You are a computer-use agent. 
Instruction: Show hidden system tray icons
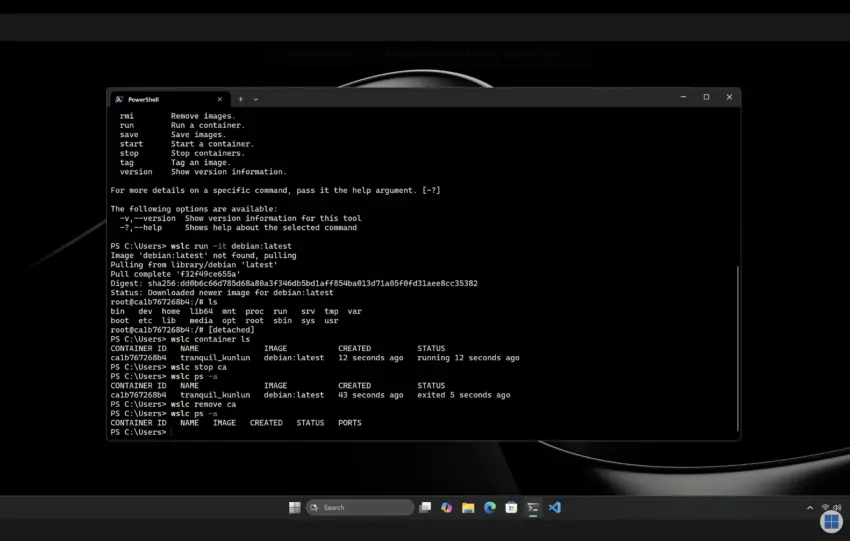[x=810, y=508]
